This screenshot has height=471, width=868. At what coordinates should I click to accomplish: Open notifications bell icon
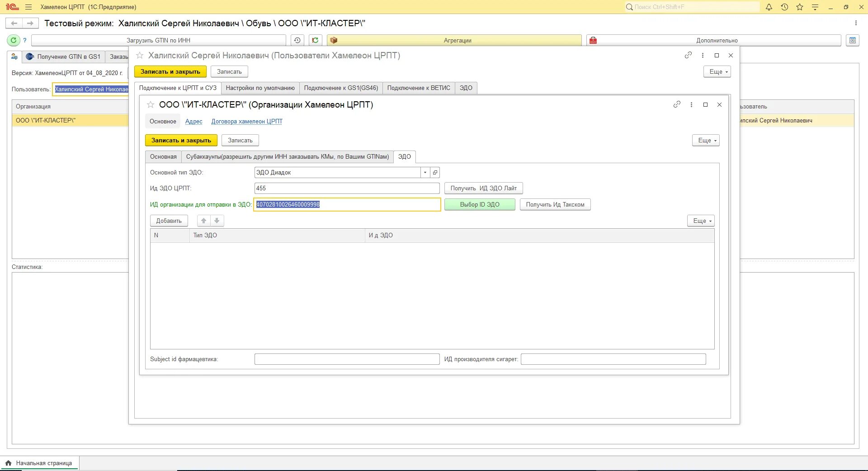tap(769, 7)
